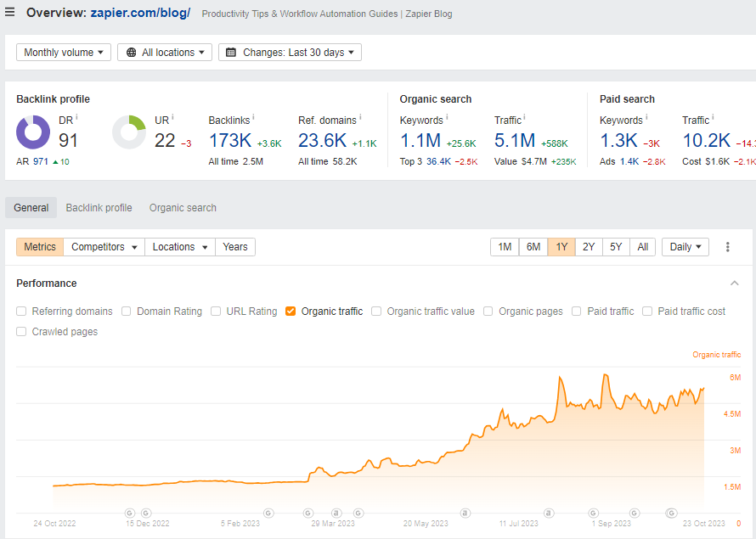Screen dimensions: 756x539
Task: Set chart range to 6M
Action: click(533, 247)
